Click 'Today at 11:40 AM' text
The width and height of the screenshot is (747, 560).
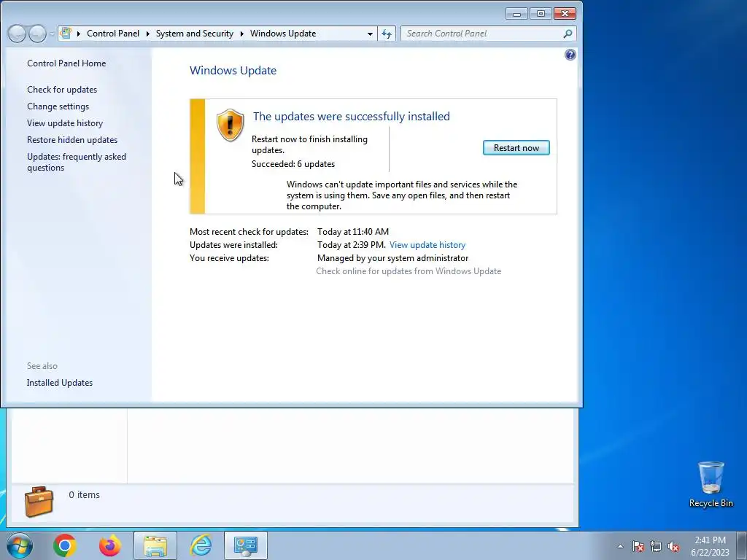pyautogui.click(x=353, y=231)
